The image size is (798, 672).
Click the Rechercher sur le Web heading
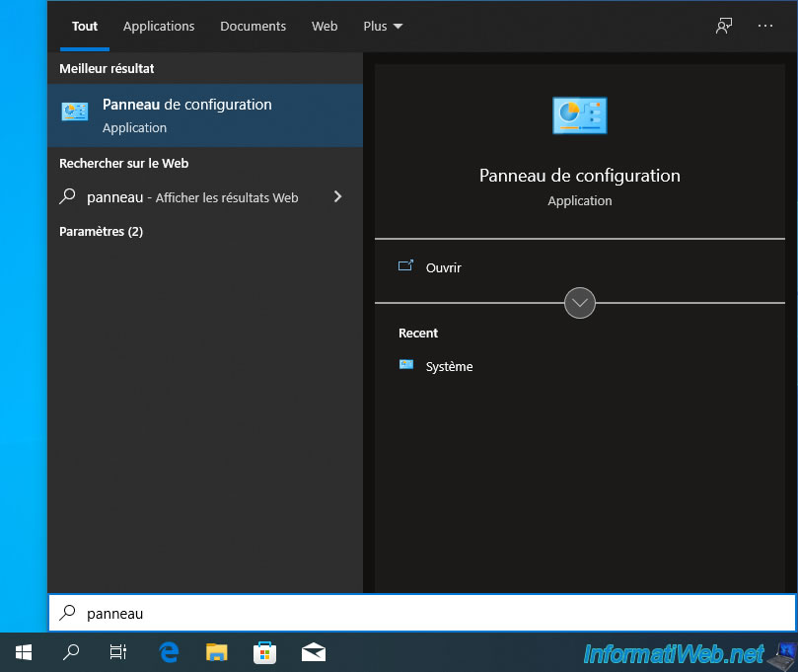coord(123,164)
